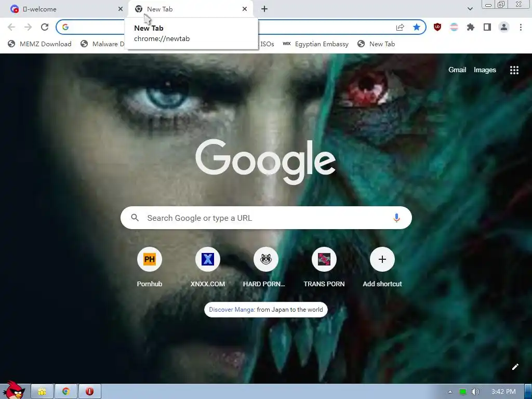Open the uBlock Origin extension icon
532x399 pixels.
click(437, 27)
